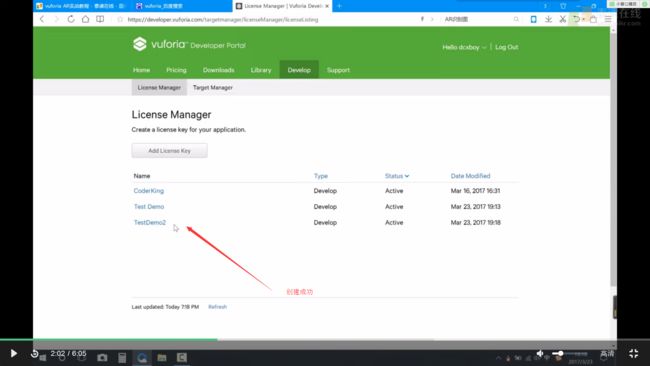The height and width of the screenshot is (366, 650).
Task: Open the Develop navigation item
Action: [299, 70]
